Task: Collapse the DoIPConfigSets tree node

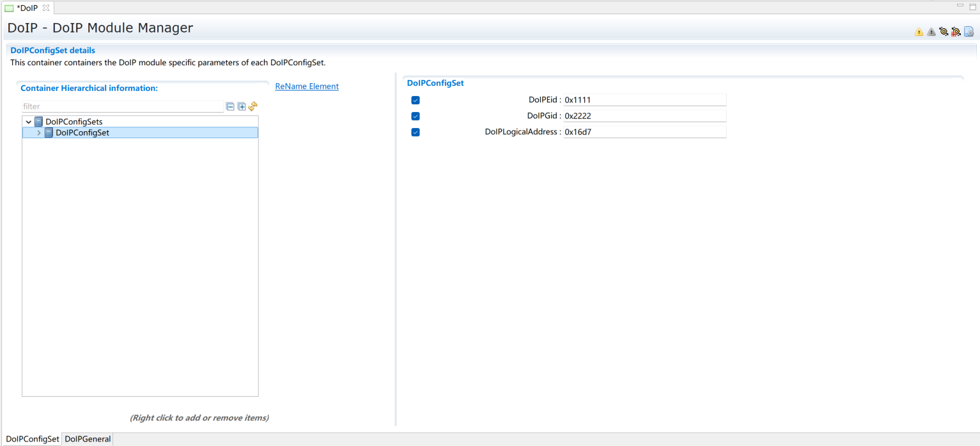Action: tap(29, 122)
